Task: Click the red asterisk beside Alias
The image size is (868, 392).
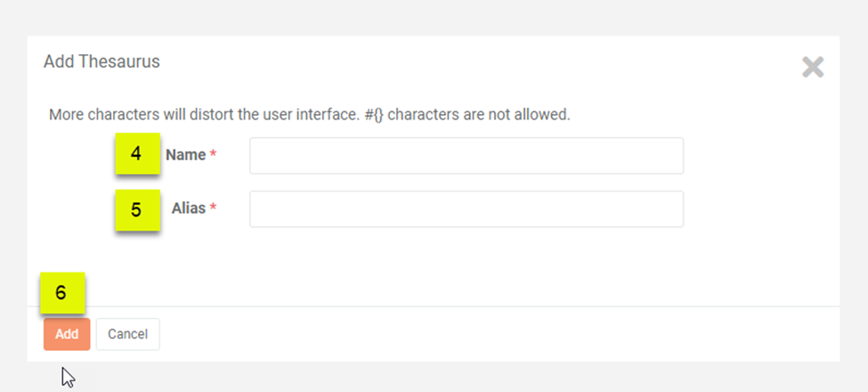Action: coord(214,209)
